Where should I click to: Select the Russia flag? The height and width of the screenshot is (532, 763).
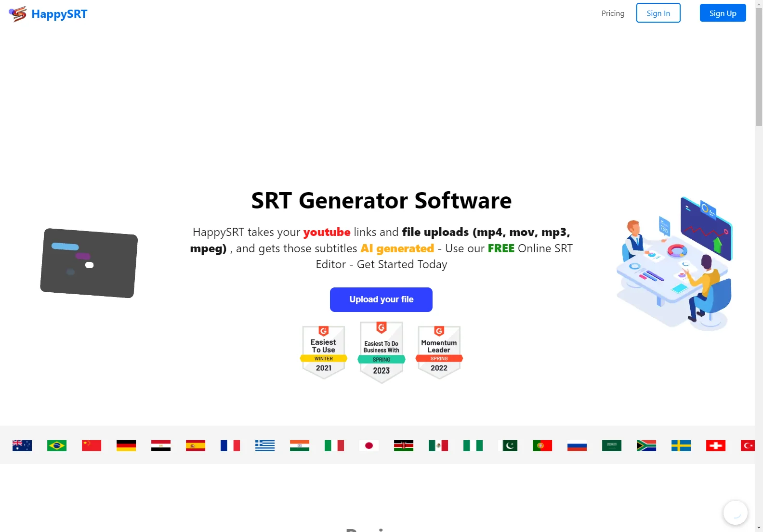pos(577,445)
